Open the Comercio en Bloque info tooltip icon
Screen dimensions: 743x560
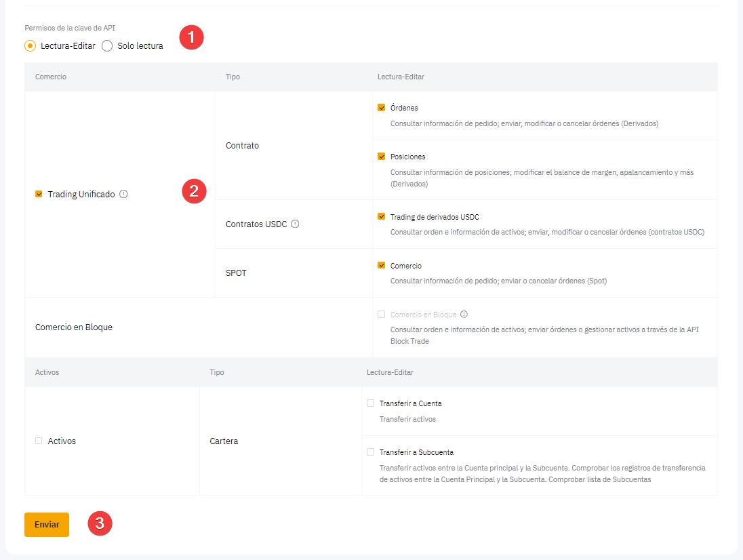click(464, 315)
